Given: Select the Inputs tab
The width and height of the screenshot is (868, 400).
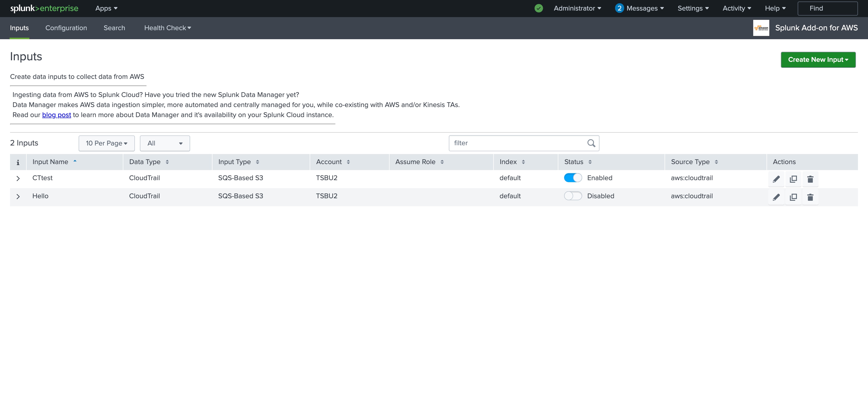Looking at the screenshot, I should (x=19, y=28).
